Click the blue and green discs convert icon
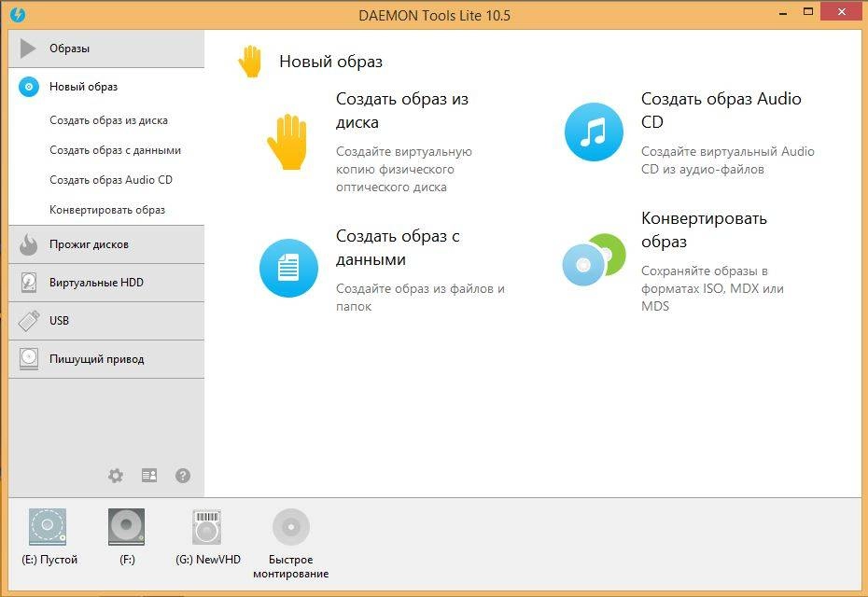 click(594, 259)
